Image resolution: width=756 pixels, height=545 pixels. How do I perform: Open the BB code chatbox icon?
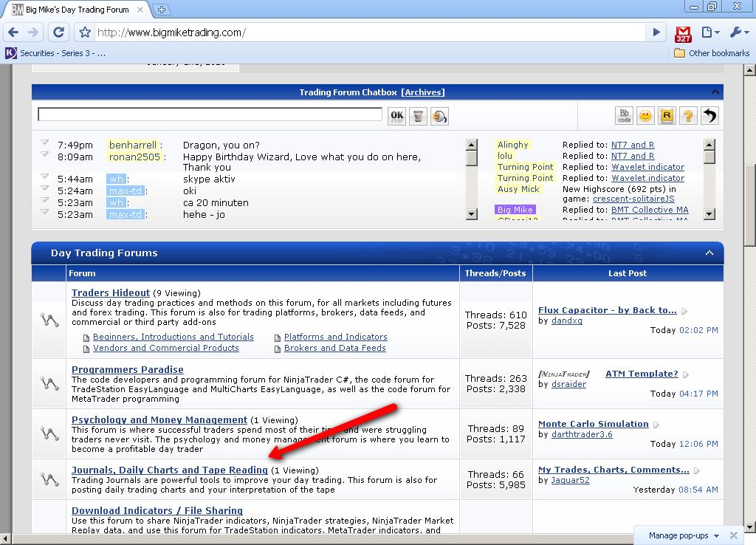pyautogui.click(x=625, y=116)
